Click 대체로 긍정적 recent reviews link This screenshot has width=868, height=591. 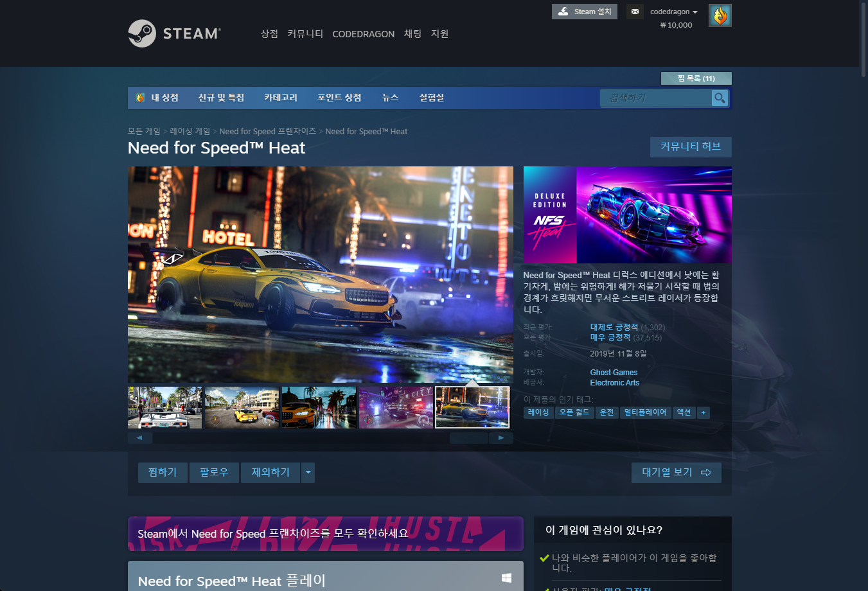(614, 327)
